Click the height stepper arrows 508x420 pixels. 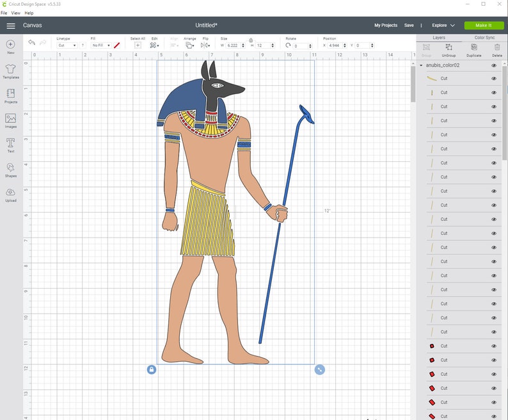click(273, 45)
